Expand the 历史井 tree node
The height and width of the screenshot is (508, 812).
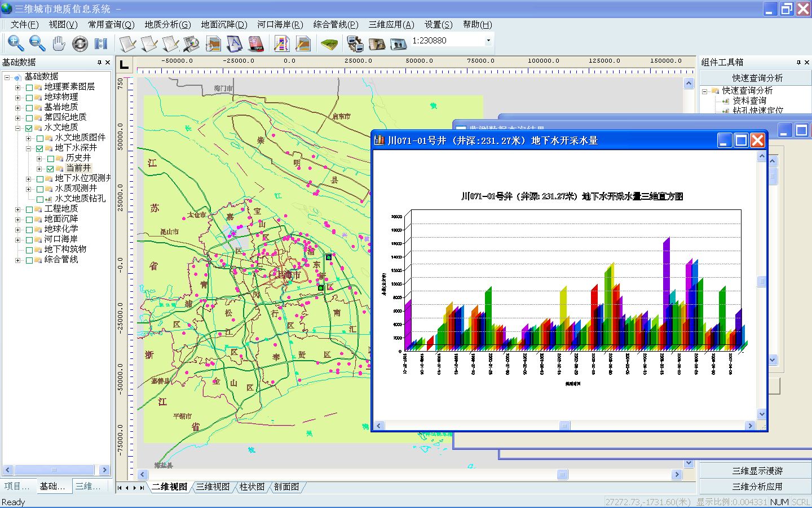(x=39, y=159)
